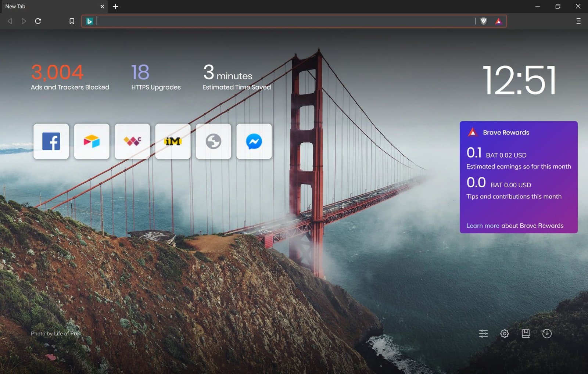
Task: Open the Brave Shields panel from the address bar
Action: pos(483,21)
